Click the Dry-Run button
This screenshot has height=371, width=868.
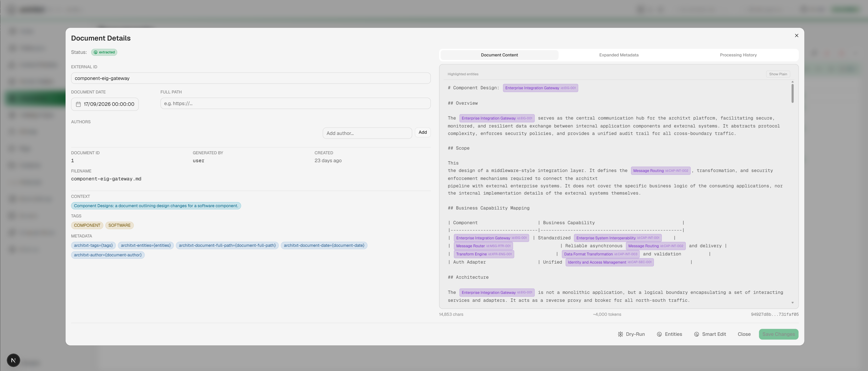631,334
